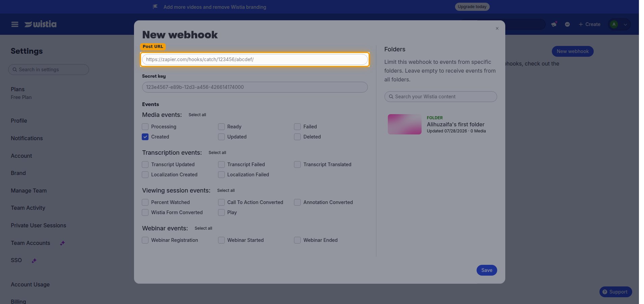
Task: Enable the Processing media event
Action: (145, 127)
